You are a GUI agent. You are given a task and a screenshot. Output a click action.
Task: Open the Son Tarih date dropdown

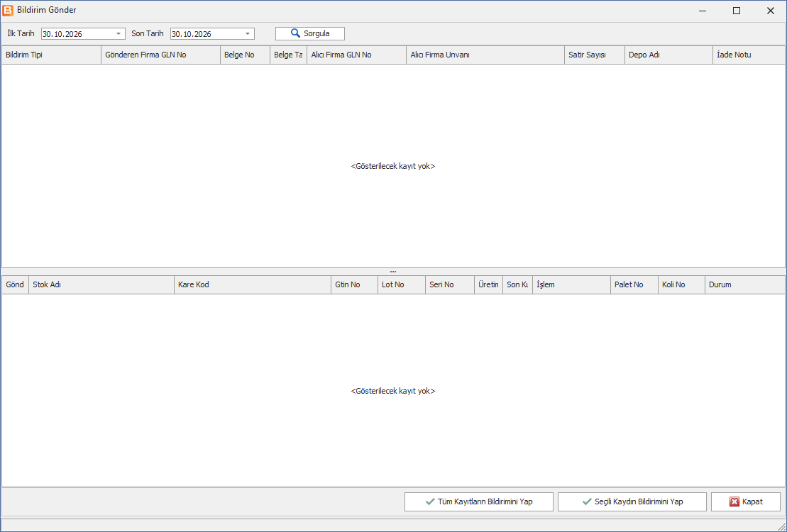click(x=248, y=33)
